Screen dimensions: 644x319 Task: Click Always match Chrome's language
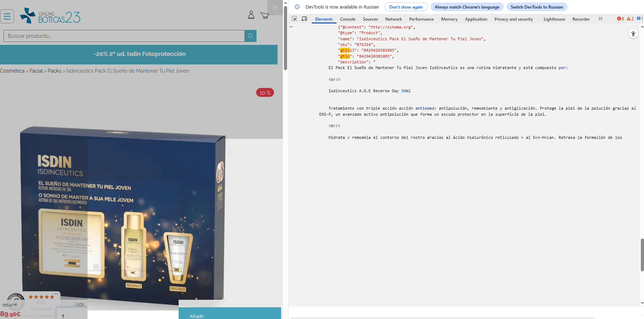(467, 7)
